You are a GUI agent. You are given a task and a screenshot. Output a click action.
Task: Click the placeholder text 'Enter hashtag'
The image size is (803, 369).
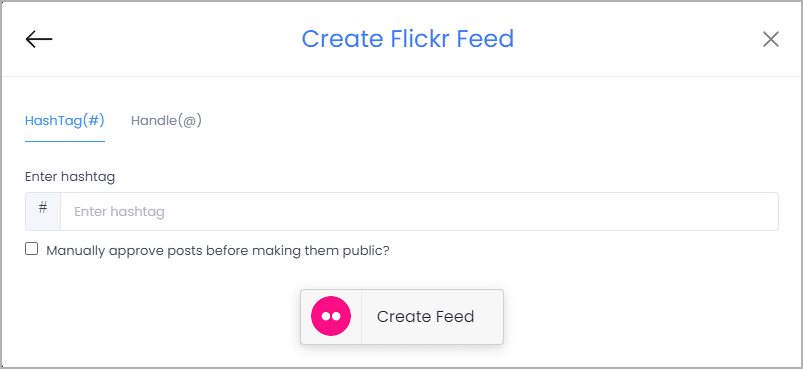tap(119, 212)
